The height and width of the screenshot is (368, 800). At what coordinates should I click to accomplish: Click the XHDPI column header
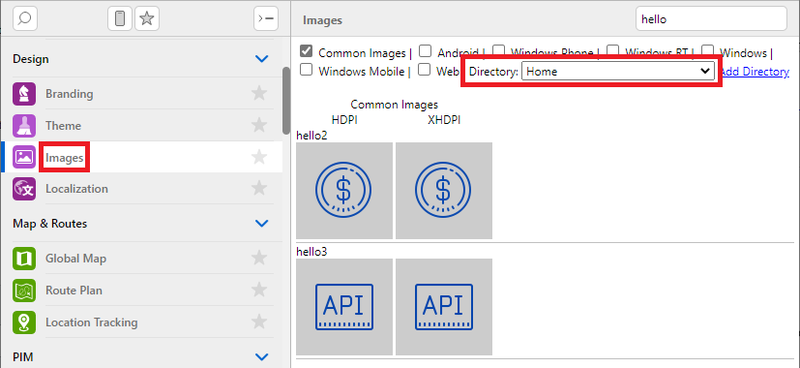(444, 120)
